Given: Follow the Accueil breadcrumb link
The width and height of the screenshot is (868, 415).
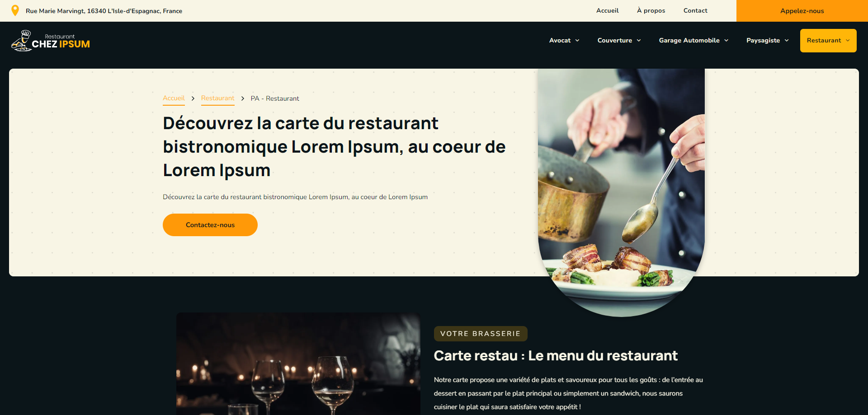Looking at the screenshot, I should 174,98.
